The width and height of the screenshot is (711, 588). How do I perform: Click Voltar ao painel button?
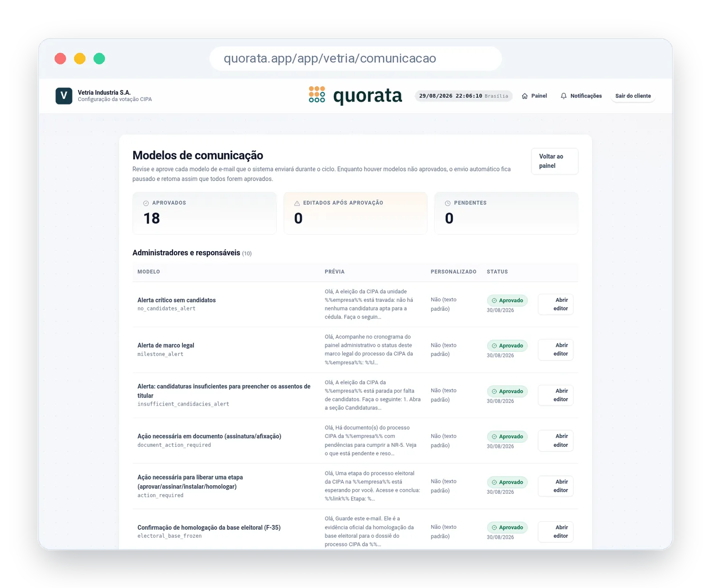coord(555,161)
